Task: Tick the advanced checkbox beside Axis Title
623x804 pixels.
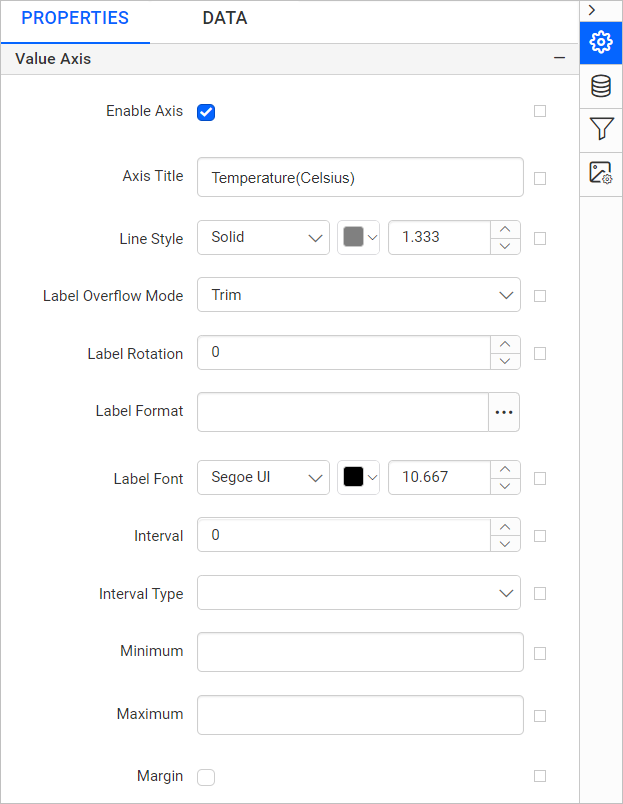Action: point(540,178)
